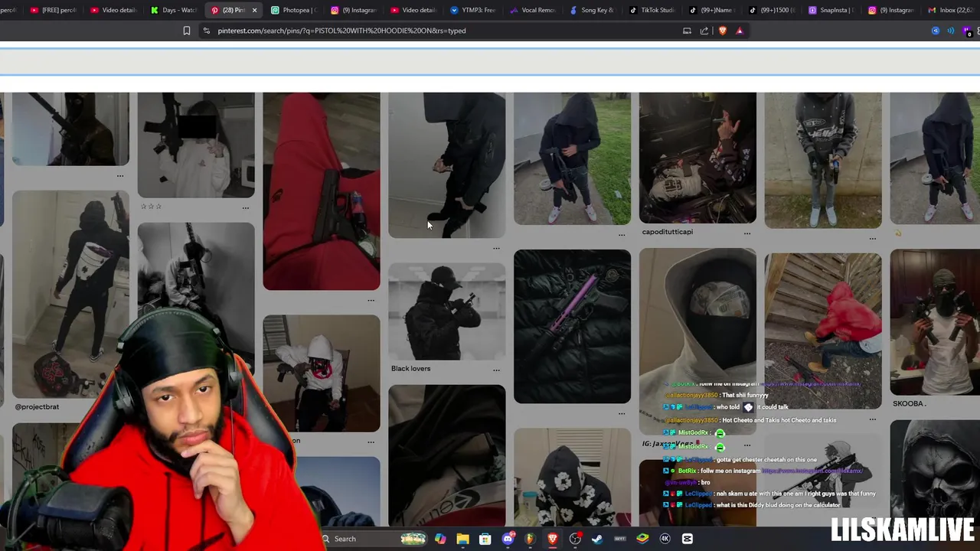Open the SKOOBA caption link
The width and height of the screenshot is (980, 551).
(909, 404)
